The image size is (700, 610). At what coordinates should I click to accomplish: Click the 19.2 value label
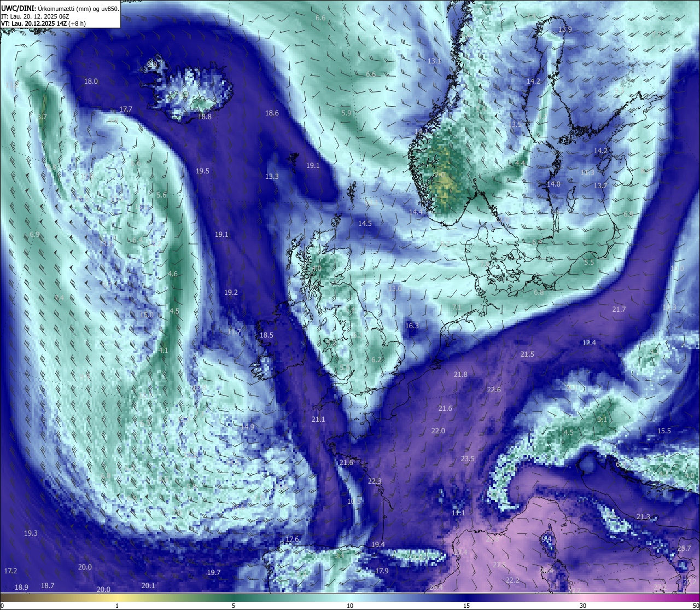[x=231, y=293]
